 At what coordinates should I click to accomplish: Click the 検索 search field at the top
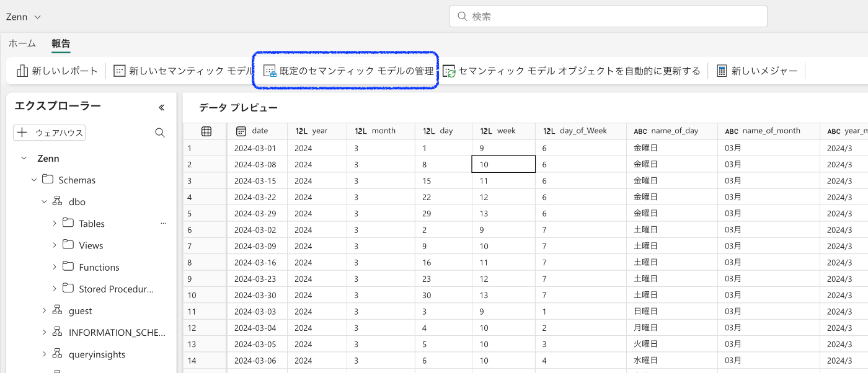coord(608,16)
